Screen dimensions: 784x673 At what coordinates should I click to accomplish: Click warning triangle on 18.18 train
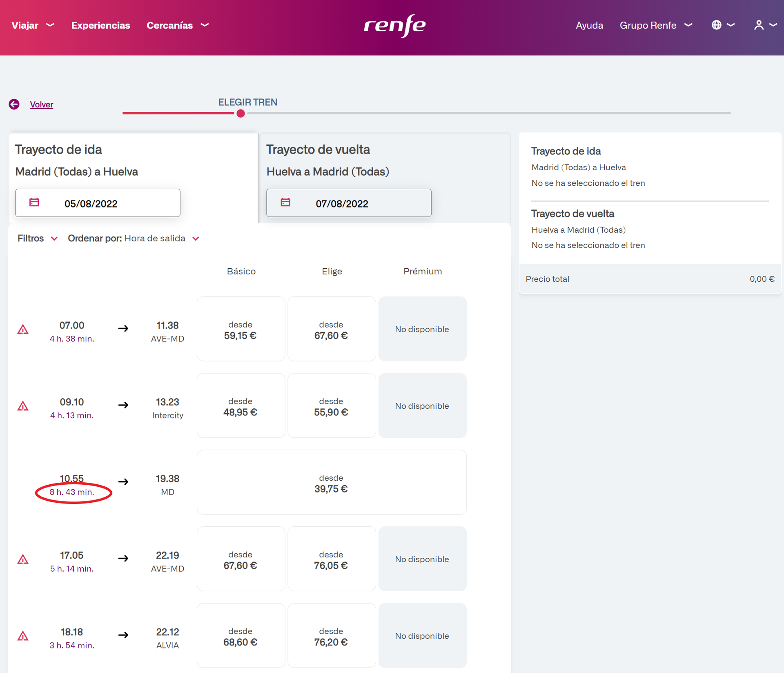(23, 636)
